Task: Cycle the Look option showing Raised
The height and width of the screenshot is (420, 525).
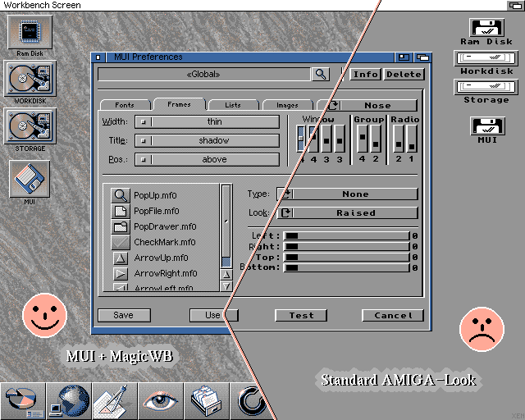Action: (347, 213)
